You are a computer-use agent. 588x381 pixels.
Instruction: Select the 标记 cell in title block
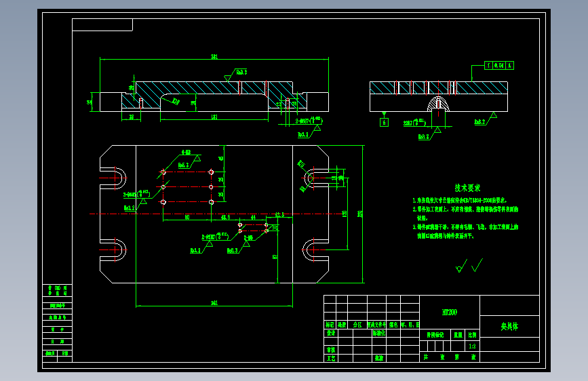(330, 325)
